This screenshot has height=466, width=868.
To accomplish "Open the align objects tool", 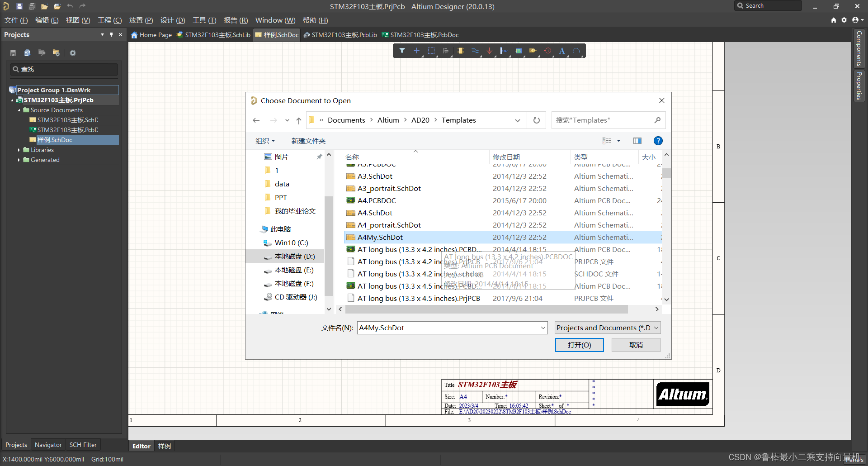I will [446, 51].
